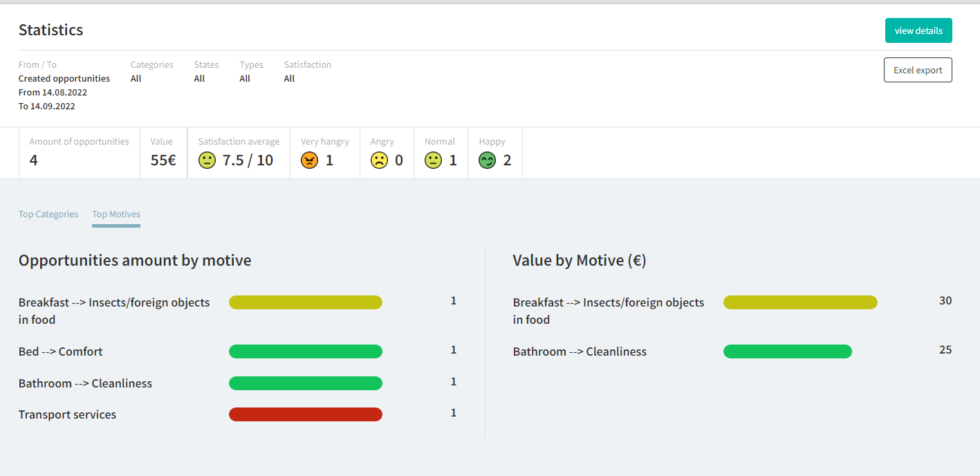Click the Very hangry orange face icon

point(309,161)
